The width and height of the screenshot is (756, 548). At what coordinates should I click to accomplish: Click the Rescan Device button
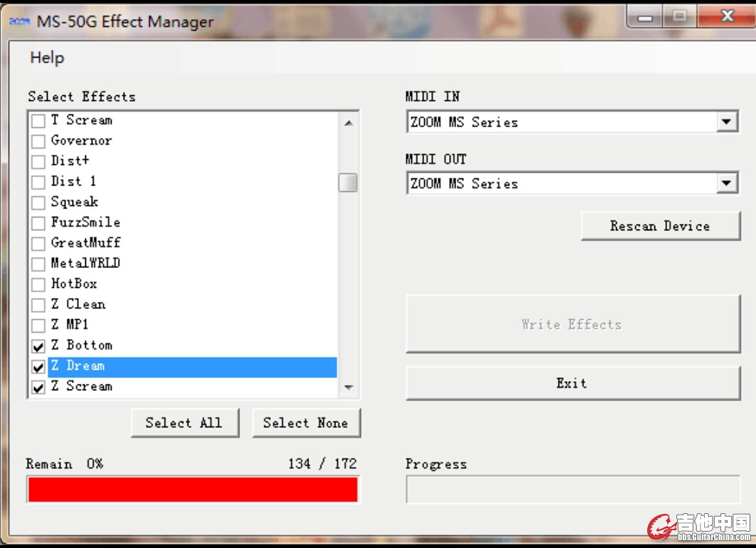click(661, 226)
